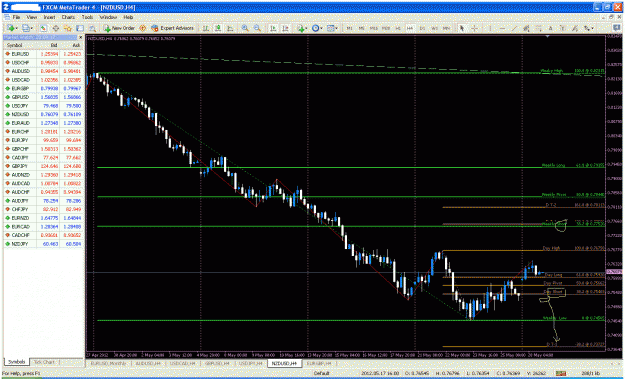
Task: Switch timeframe to W1
Action: coord(434,28)
